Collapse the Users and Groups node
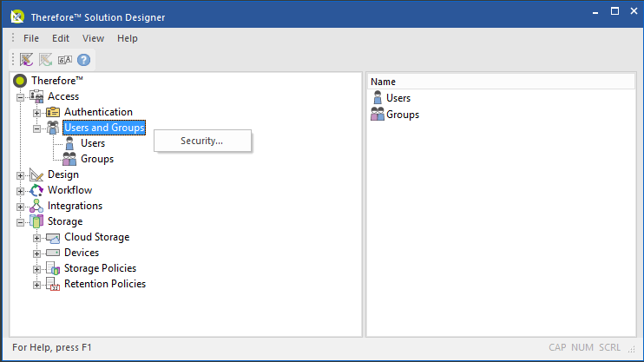 click(x=36, y=128)
